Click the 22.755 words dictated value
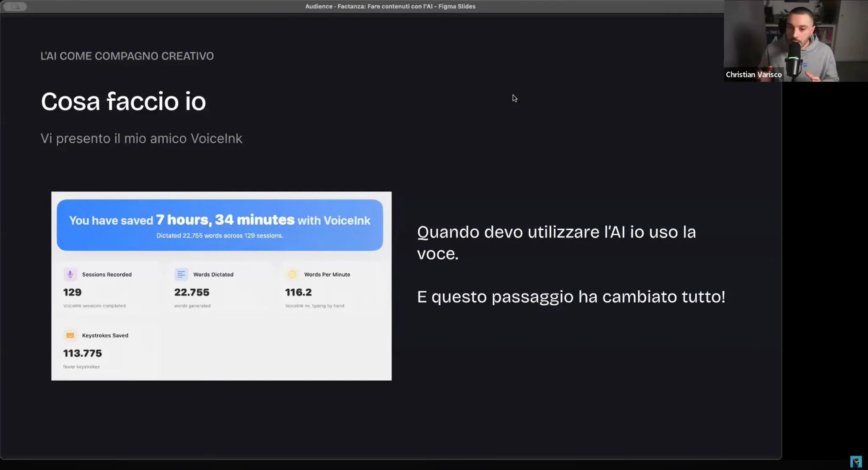The width and height of the screenshot is (868, 470). click(192, 292)
